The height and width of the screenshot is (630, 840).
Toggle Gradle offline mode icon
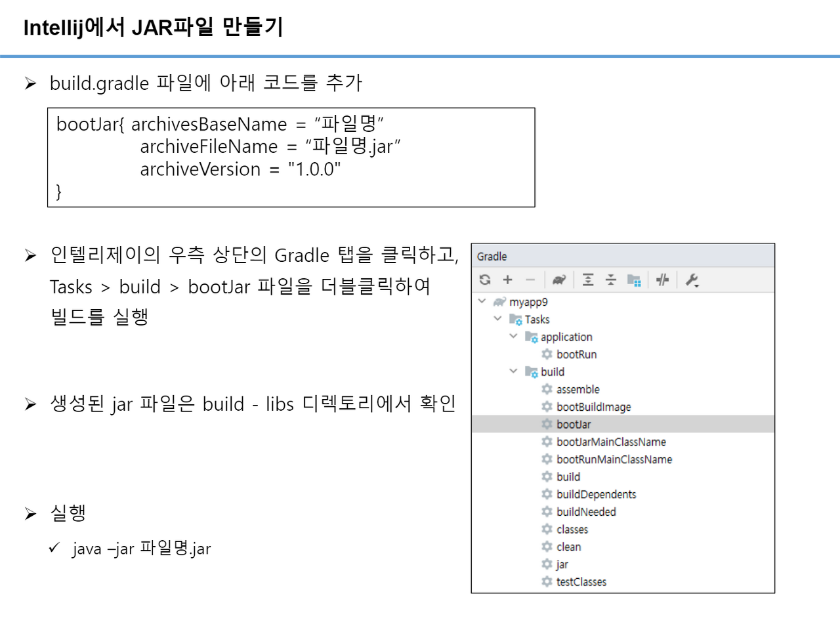(x=662, y=280)
